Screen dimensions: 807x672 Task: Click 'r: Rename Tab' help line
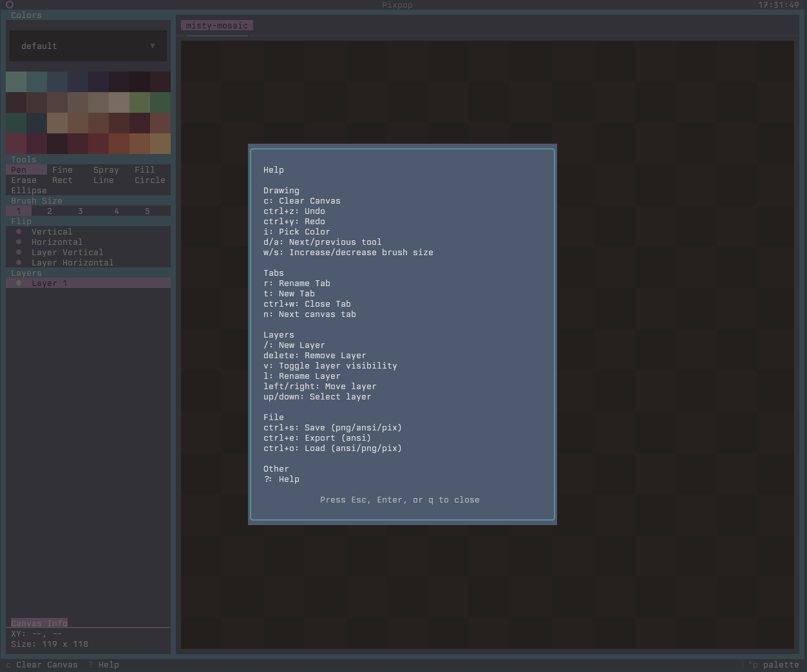coord(297,283)
